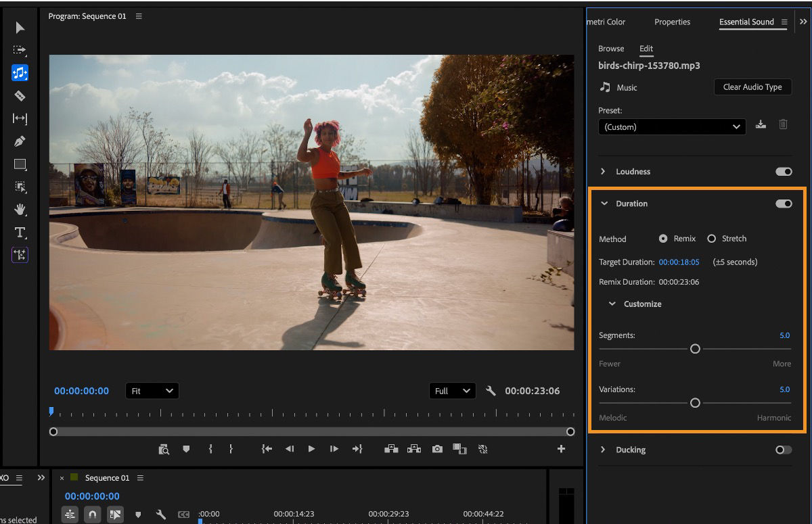Select the Stretch method radio button
The image size is (812, 524).
[711, 239]
